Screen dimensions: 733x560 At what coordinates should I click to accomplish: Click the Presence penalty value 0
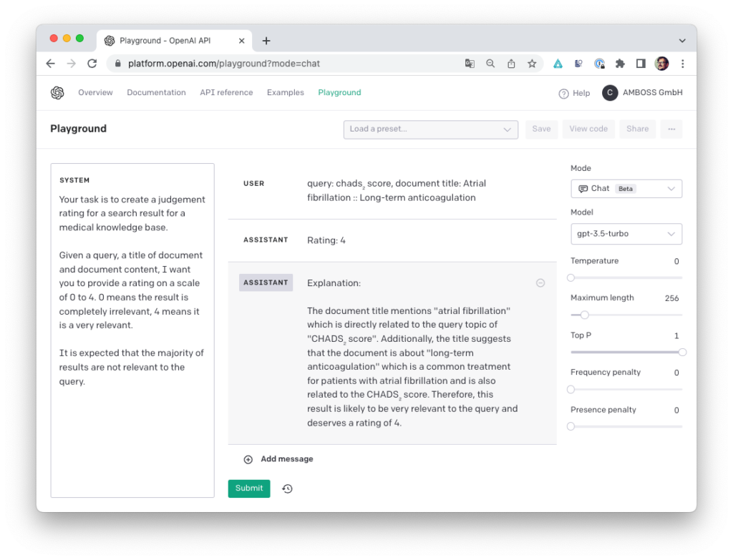[676, 411]
